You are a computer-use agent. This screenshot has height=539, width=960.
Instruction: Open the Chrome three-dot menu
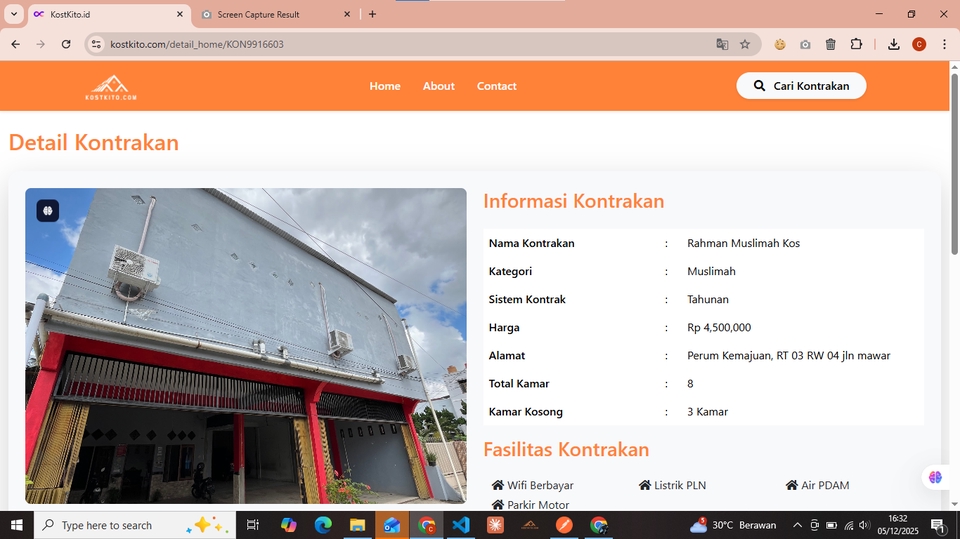(944, 44)
